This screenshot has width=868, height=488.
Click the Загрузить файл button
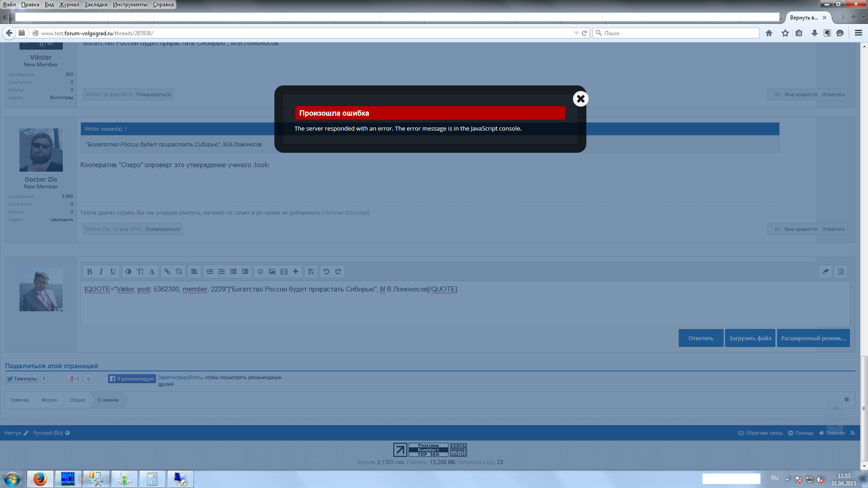pyautogui.click(x=750, y=338)
